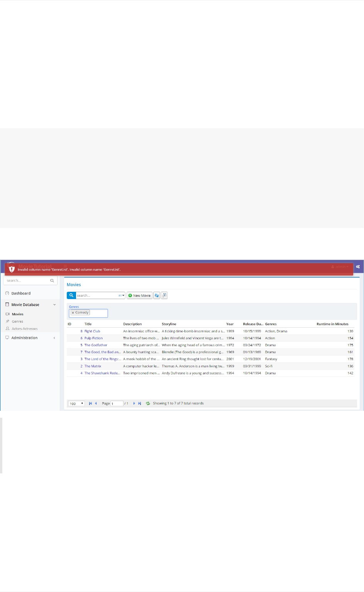The image size is (364, 592).
Task: Select Movies in the sidebar
Action: click(x=17, y=314)
